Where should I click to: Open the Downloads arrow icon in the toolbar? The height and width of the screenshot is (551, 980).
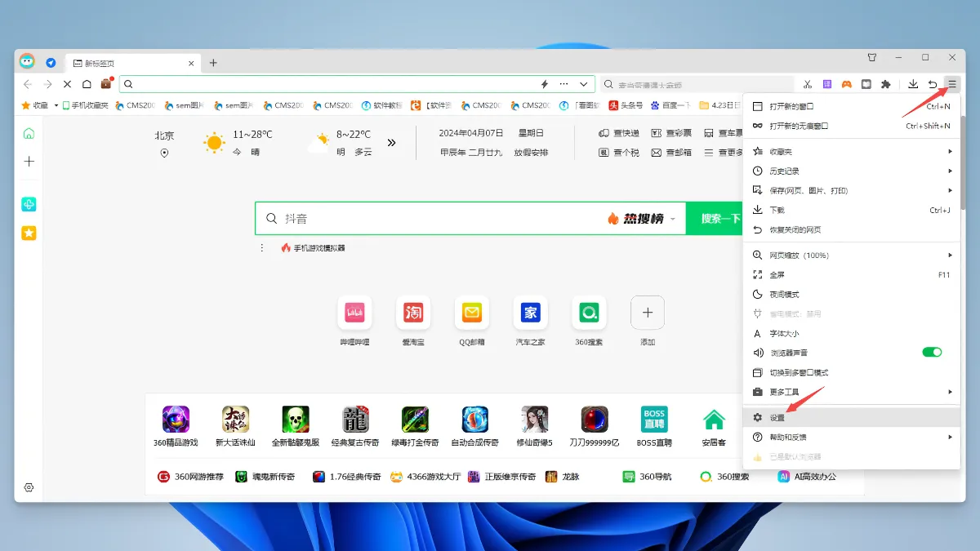[912, 84]
